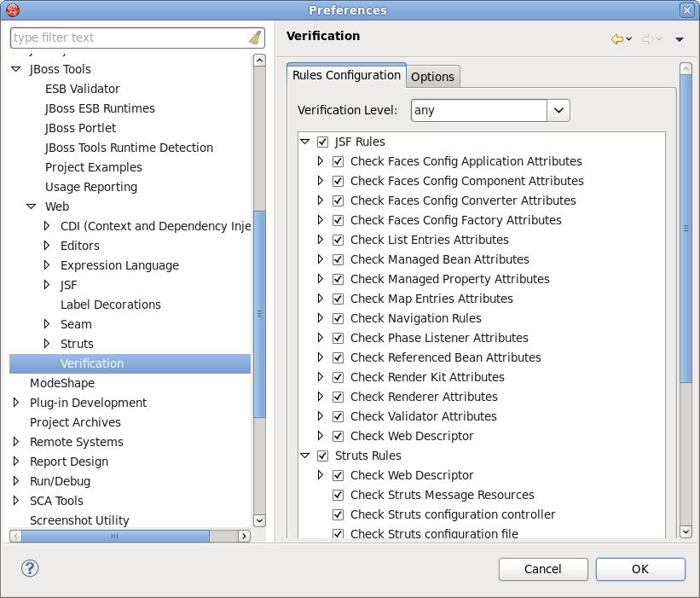Click the Check Web Descriptor under Struts Rules
The width and height of the screenshot is (700, 598).
(412, 475)
